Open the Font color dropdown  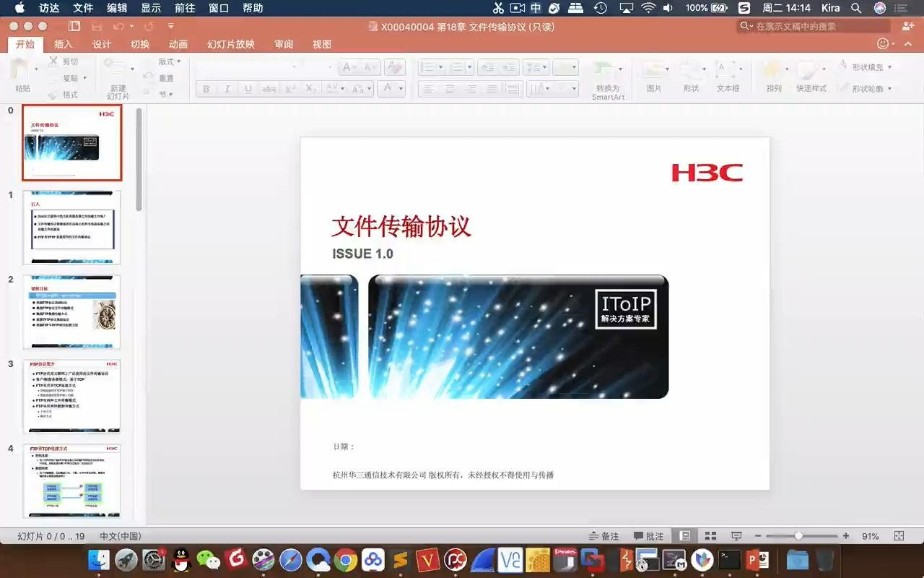coord(401,89)
